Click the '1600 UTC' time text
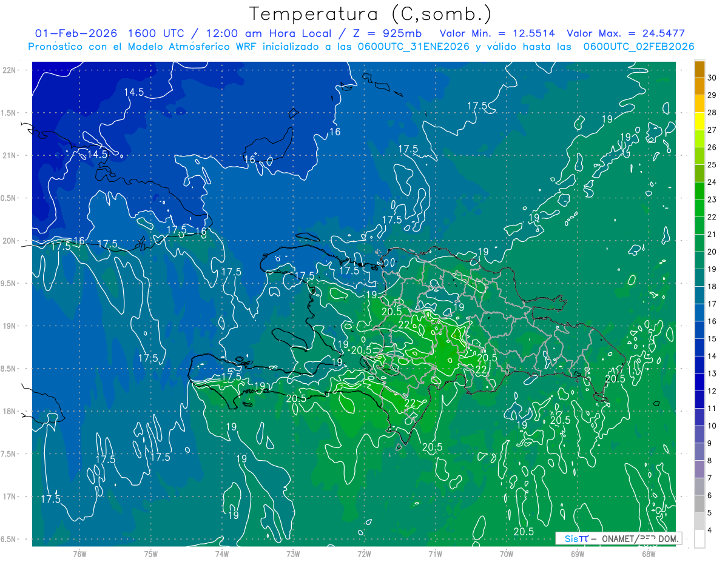 click(158, 34)
